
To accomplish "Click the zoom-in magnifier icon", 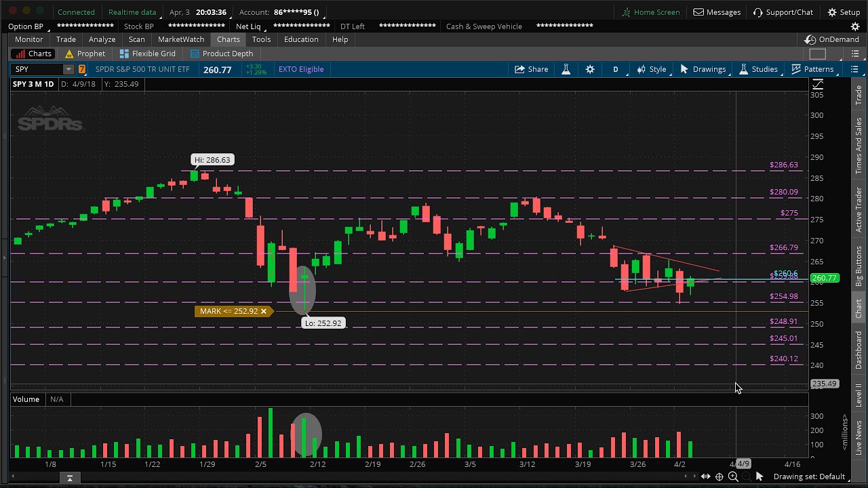I will 733,476.
